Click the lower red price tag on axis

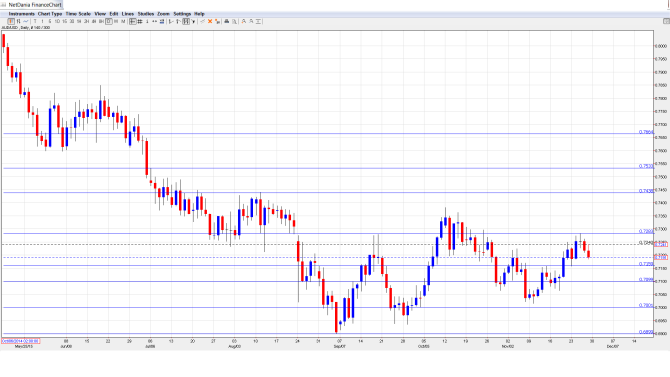pyautogui.click(x=661, y=257)
